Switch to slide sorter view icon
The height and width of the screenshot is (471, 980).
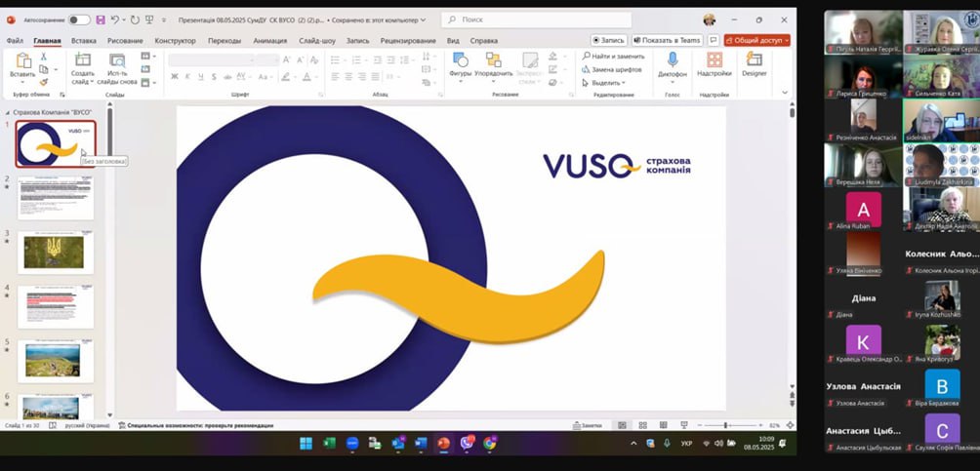click(642, 425)
